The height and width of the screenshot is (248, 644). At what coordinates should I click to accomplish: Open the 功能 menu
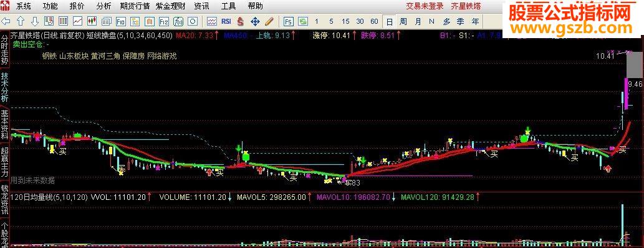point(50,6)
